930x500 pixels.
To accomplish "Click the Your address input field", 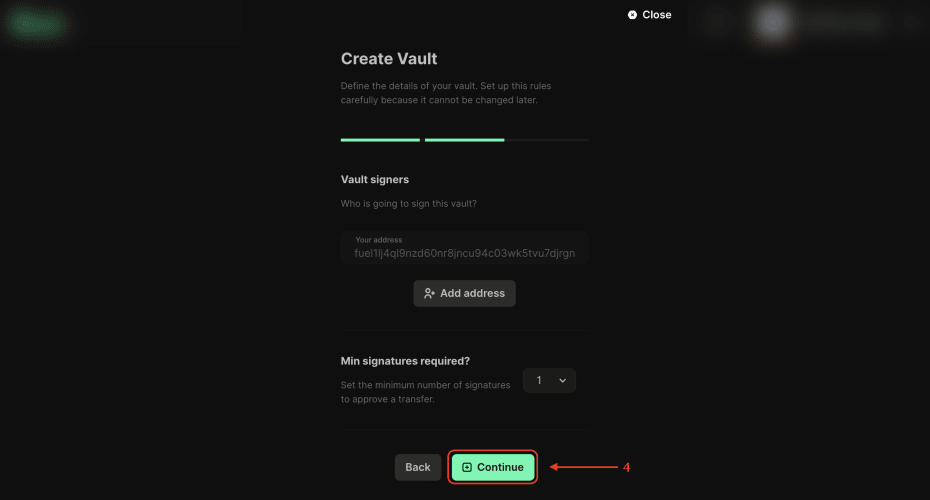I will point(464,248).
